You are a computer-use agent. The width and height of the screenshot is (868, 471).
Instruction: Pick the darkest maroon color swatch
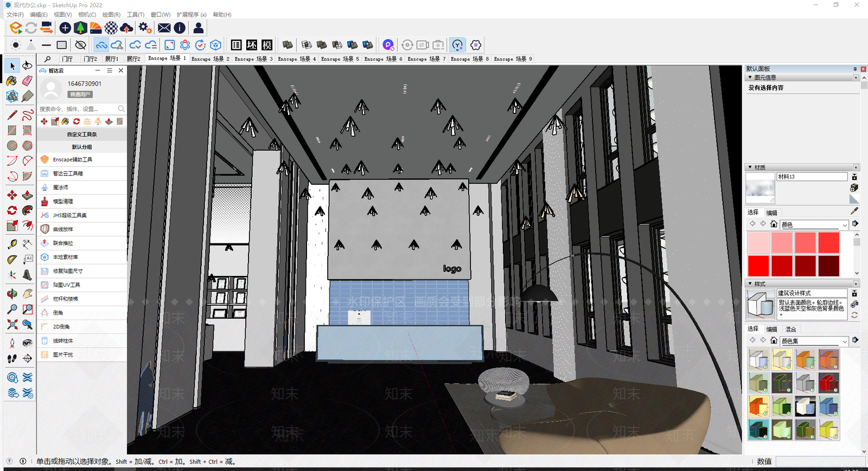click(x=829, y=266)
